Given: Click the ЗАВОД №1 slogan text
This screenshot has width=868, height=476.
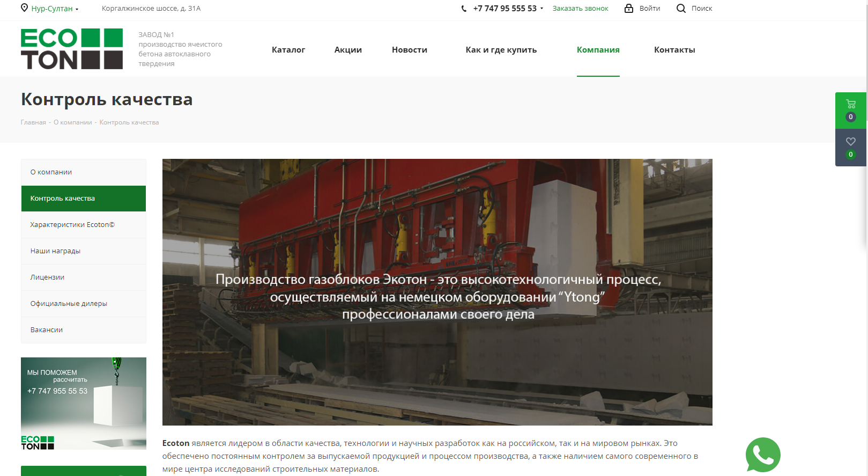Looking at the screenshot, I should click(180, 49).
